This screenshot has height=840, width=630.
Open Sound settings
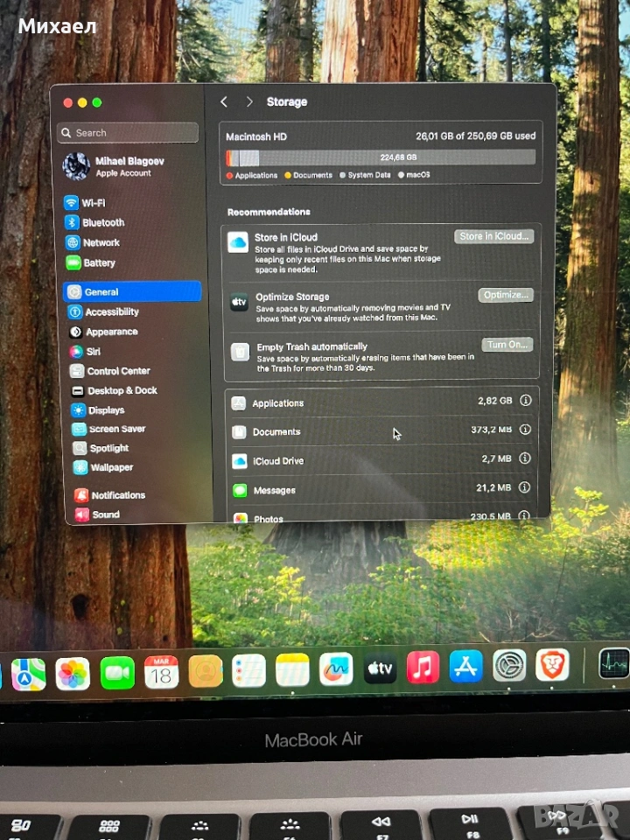[x=97, y=514]
